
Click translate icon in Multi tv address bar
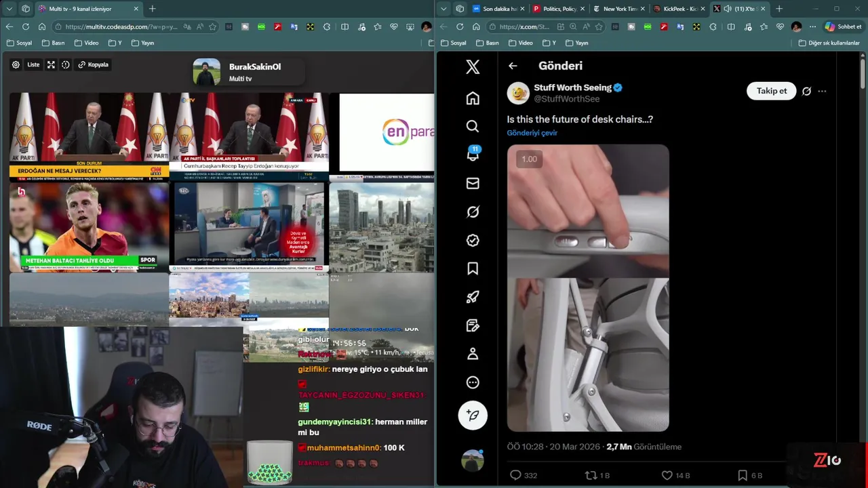pyautogui.click(x=186, y=26)
